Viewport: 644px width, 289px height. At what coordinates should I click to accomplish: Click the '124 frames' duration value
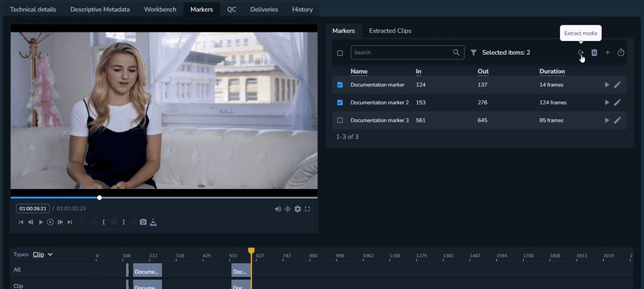coord(553,103)
